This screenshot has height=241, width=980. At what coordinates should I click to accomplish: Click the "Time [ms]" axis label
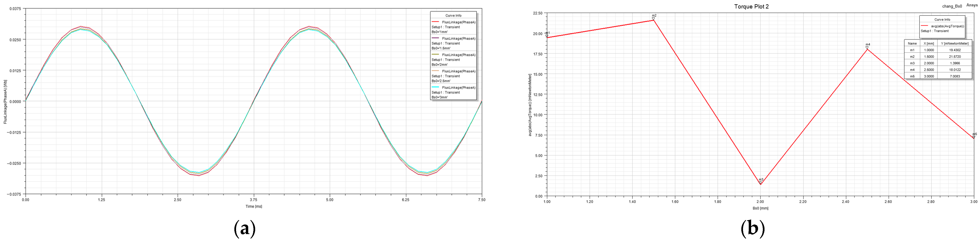pyautogui.click(x=254, y=206)
